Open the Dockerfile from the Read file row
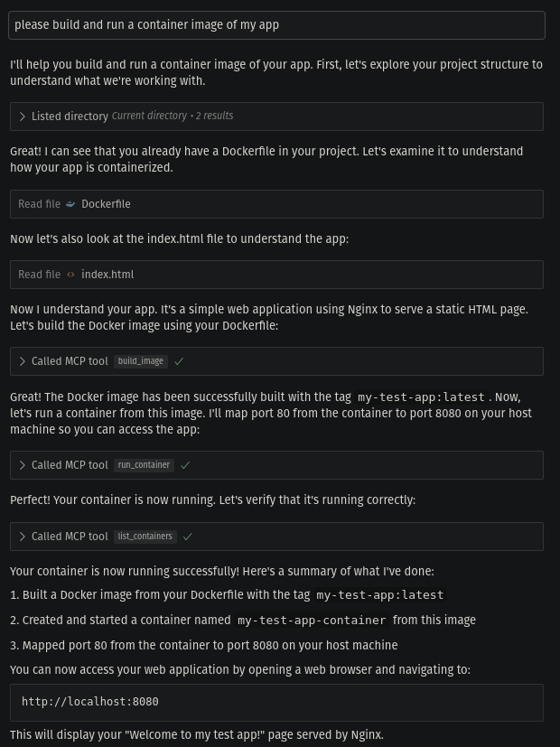560x747 pixels. coord(106,204)
